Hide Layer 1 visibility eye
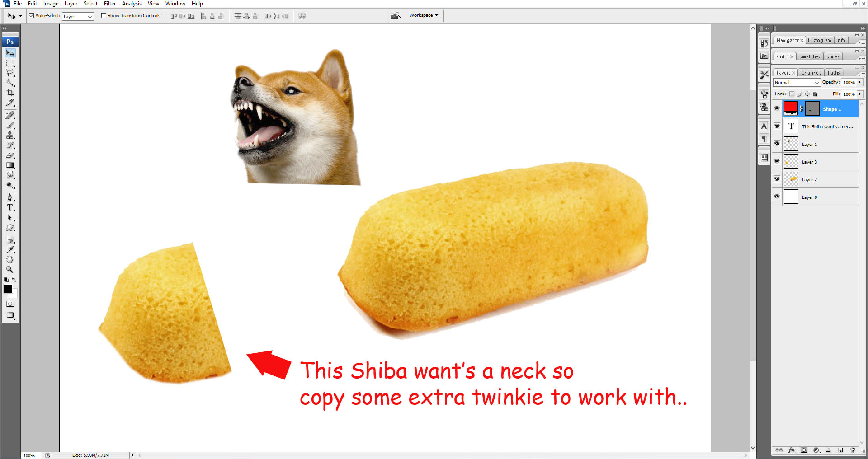The width and height of the screenshot is (868, 459). tap(777, 144)
